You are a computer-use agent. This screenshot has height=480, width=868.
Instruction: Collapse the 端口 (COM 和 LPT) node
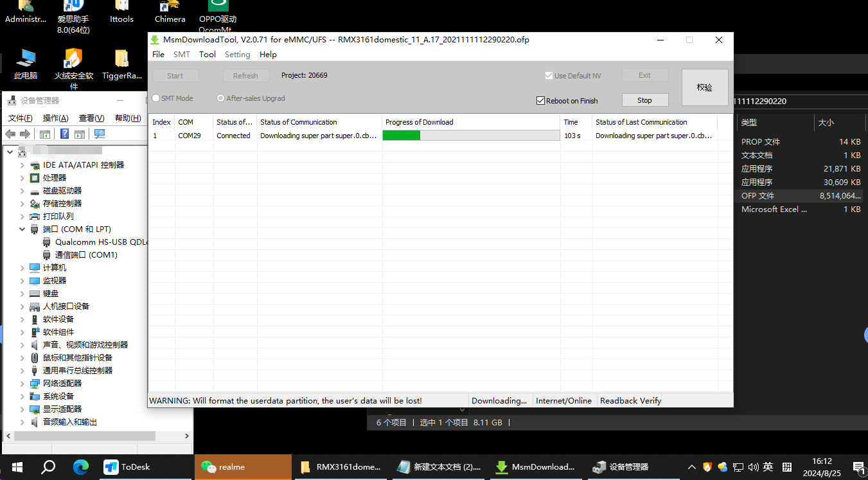[x=22, y=229]
